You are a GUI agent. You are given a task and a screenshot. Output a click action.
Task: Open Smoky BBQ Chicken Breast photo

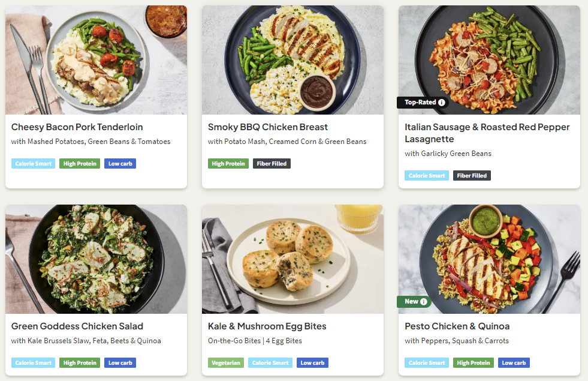point(293,60)
